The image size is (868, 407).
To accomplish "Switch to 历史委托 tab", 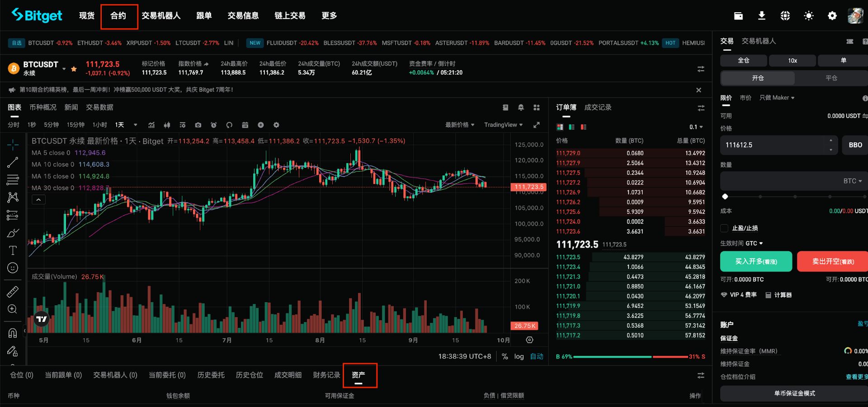I will pos(211,375).
